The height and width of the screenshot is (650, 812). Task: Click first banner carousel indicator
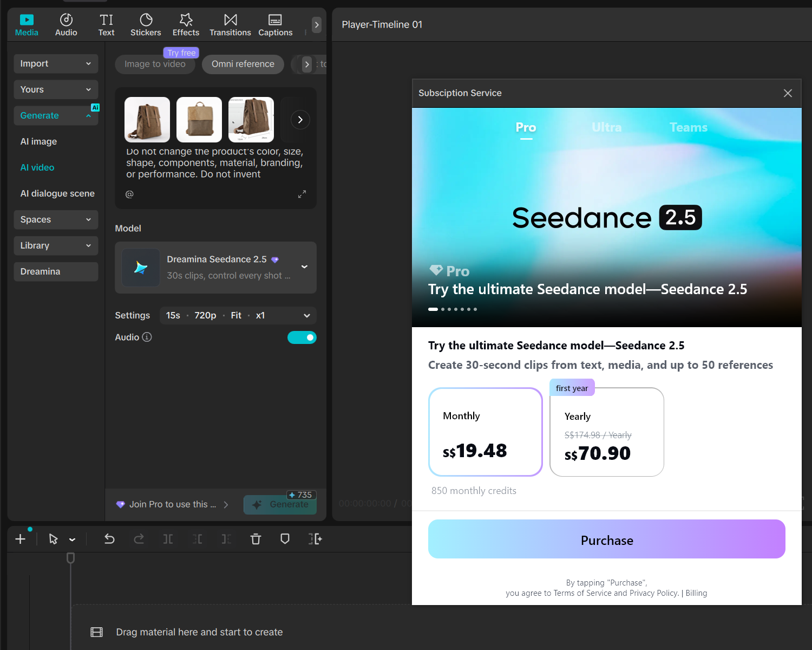coord(433,309)
